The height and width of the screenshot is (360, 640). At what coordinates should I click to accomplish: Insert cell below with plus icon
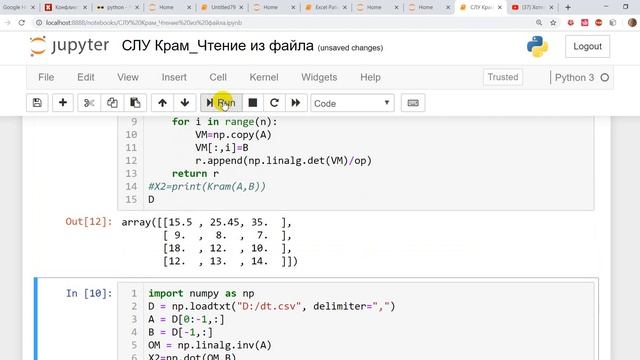pyautogui.click(x=62, y=103)
